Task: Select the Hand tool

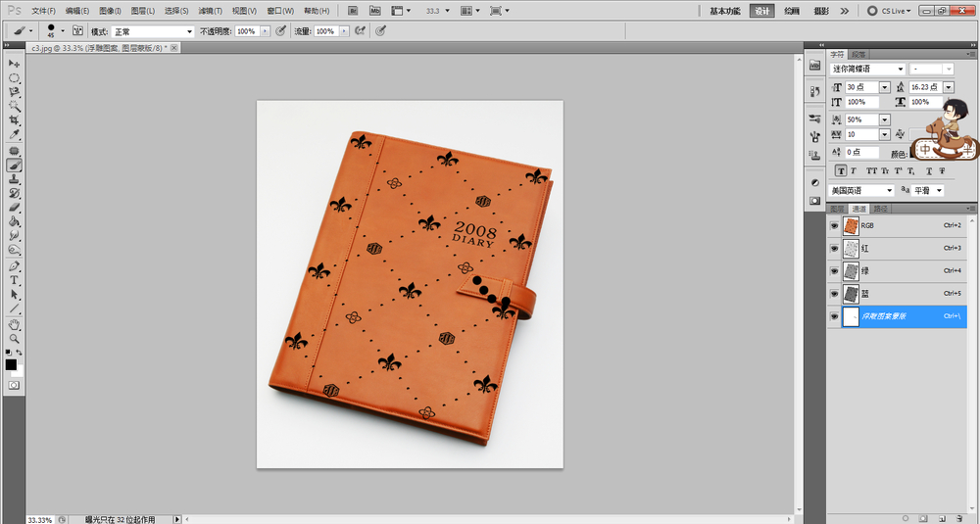Action: pyautogui.click(x=15, y=324)
